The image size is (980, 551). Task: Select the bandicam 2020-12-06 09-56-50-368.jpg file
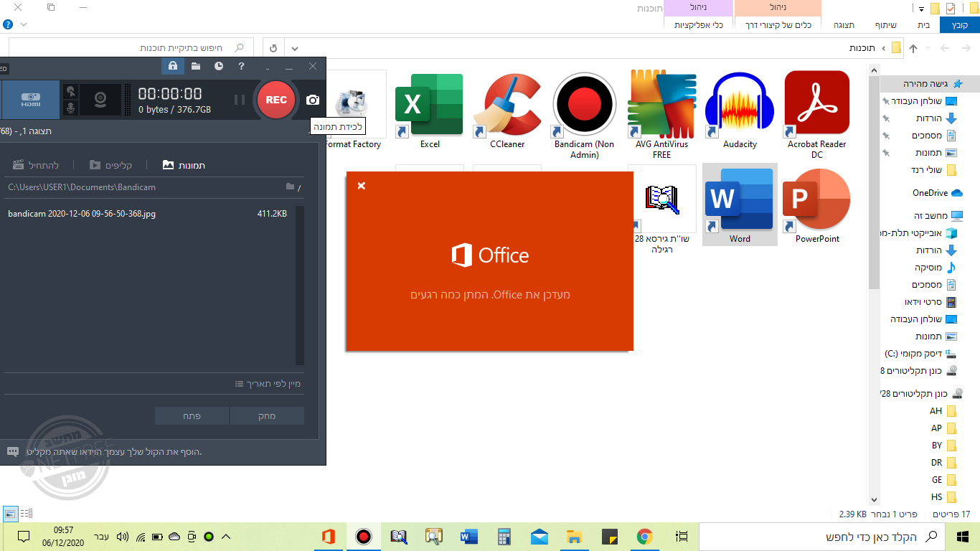tap(148, 214)
